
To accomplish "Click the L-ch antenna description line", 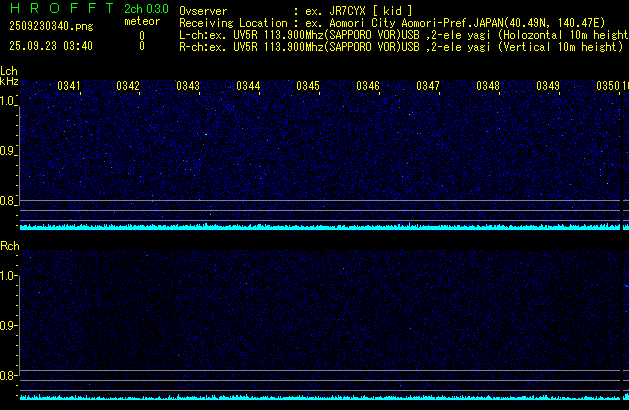I will point(400,34).
